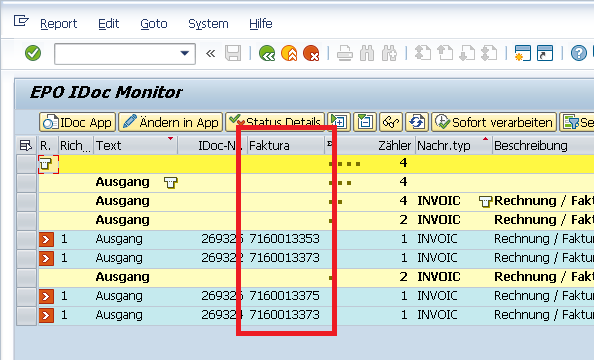Image resolution: width=594 pixels, height=360 pixels.
Task: Open the Status Details button
Action: coord(275,122)
